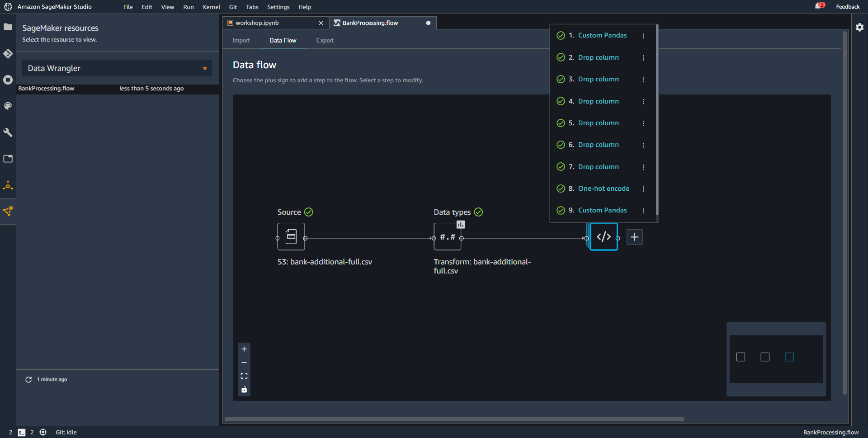Open the Edit menu
The width and height of the screenshot is (868, 438).
tap(147, 7)
